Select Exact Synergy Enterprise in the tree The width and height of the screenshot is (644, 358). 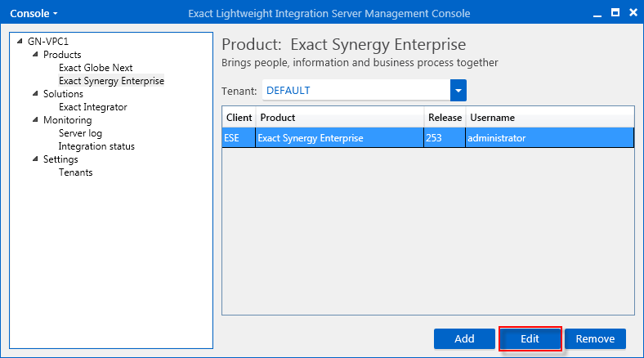[x=111, y=81]
